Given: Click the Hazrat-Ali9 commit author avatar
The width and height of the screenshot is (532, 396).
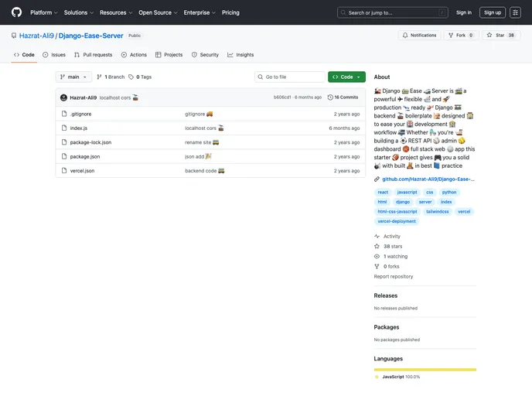Looking at the screenshot, I should pyautogui.click(x=63, y=97).
